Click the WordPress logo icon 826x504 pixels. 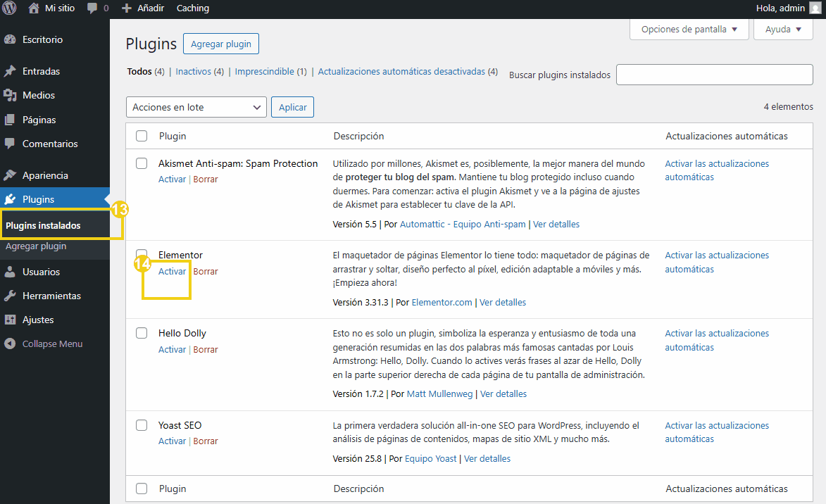(10, 8)
